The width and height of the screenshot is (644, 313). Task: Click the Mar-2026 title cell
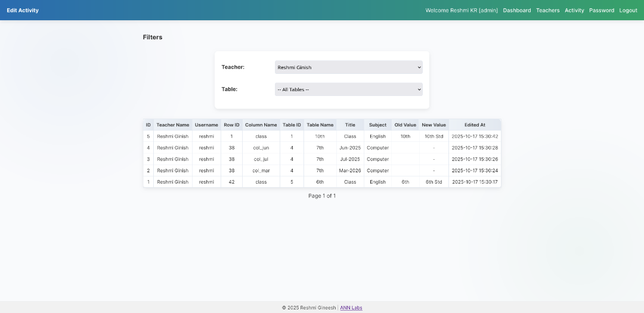[x=350, y=171]
